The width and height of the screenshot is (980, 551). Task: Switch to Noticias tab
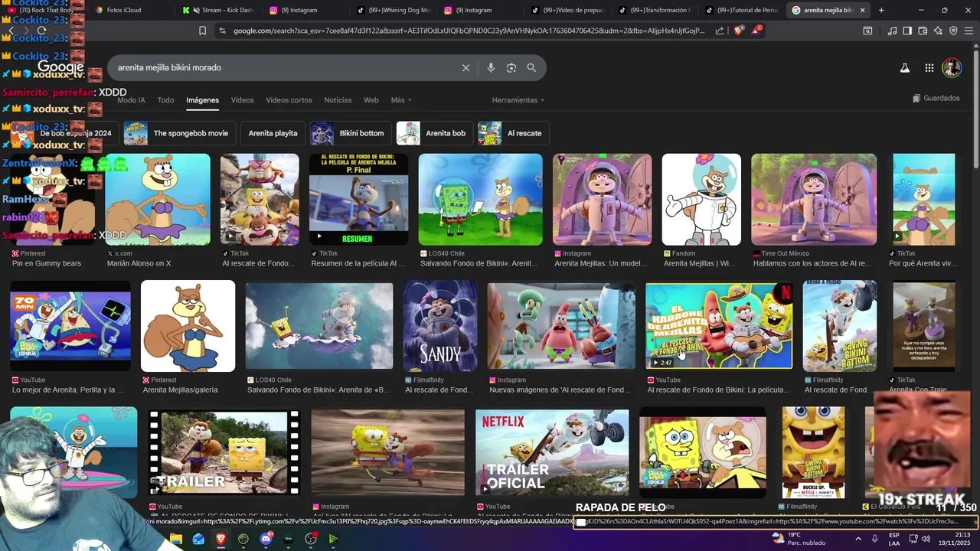click(338, 100)
